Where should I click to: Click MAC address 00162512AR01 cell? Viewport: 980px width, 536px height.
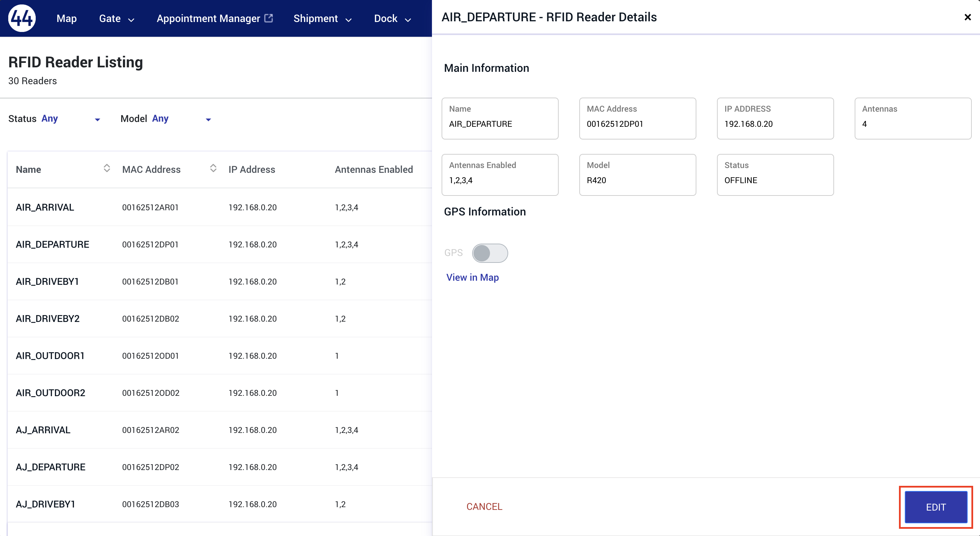point(150,208)
